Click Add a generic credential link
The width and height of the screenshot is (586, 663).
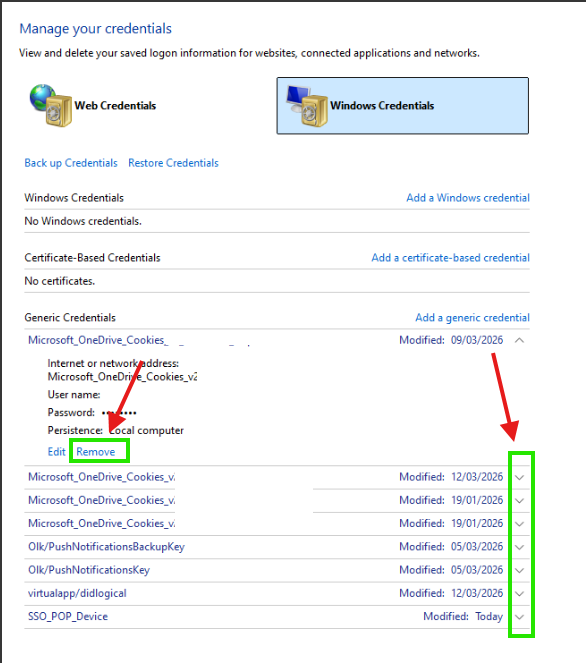coord(472,318)
